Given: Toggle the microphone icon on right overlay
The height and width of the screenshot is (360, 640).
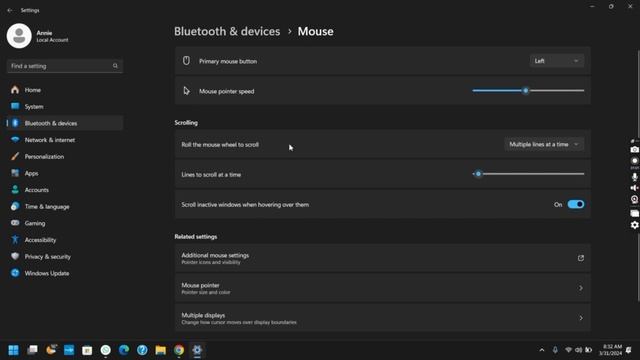Looking at the screenshot, I should tap(634, 177).
